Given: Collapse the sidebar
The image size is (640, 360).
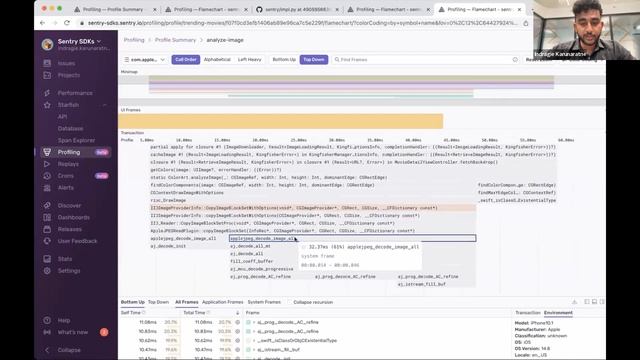Looking at the screenshot, I should coord(63,350).
